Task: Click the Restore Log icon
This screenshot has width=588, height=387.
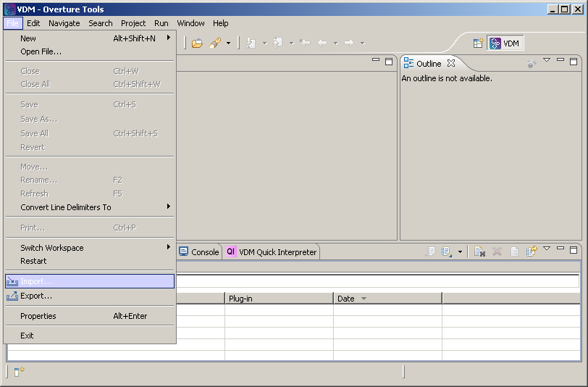Action: coord(532,251)
